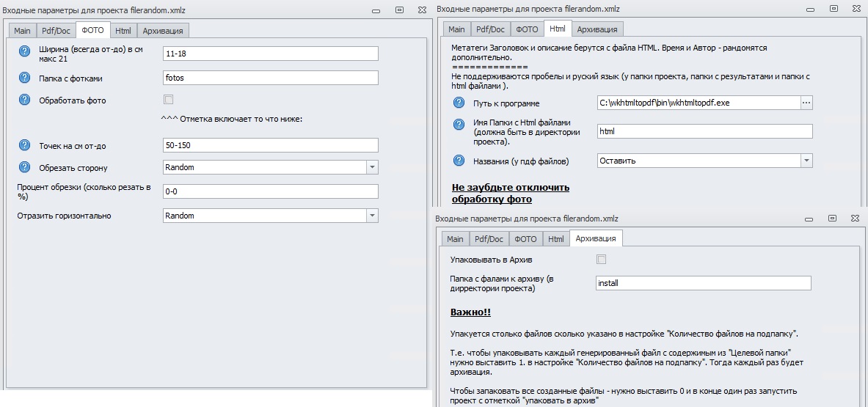Click width field containing 11-18
This screenshot has height=407, width=868.
coord(271,54)
